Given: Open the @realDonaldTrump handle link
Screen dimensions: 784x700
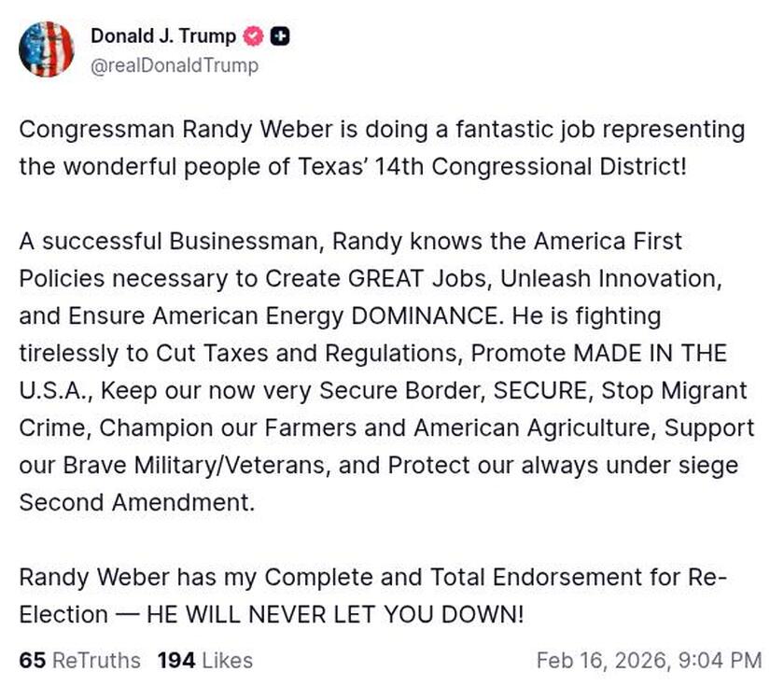Looking at the screenshot, I should [x=175, y=65].
